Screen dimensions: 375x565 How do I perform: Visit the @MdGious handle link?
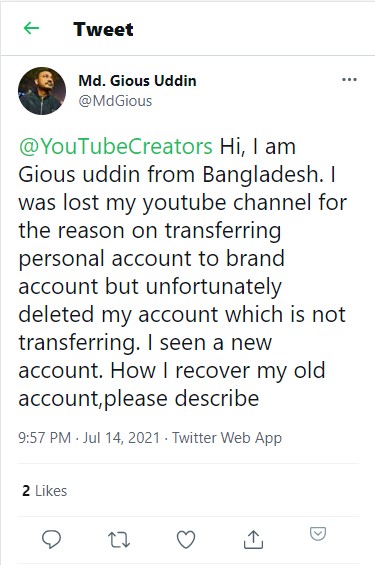coord(115,101)
